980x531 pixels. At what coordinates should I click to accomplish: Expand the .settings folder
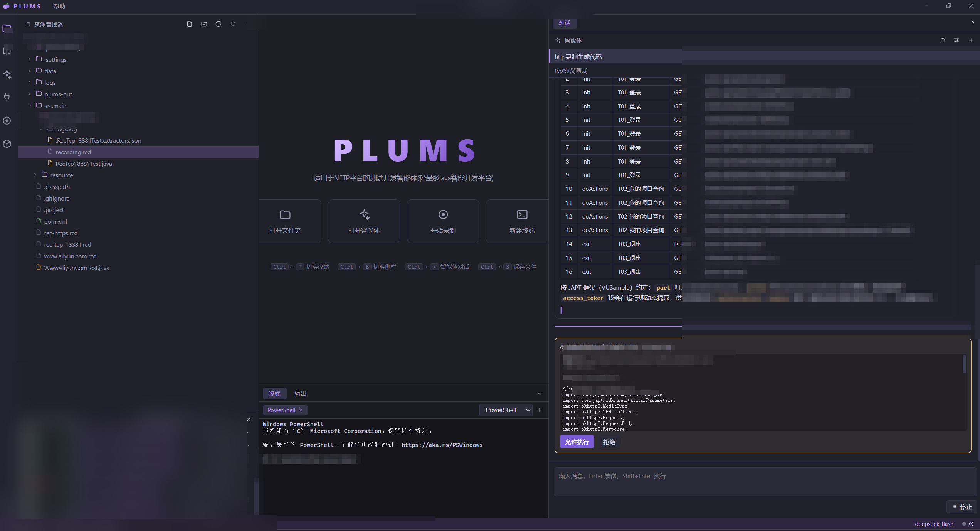click(30, 59)
